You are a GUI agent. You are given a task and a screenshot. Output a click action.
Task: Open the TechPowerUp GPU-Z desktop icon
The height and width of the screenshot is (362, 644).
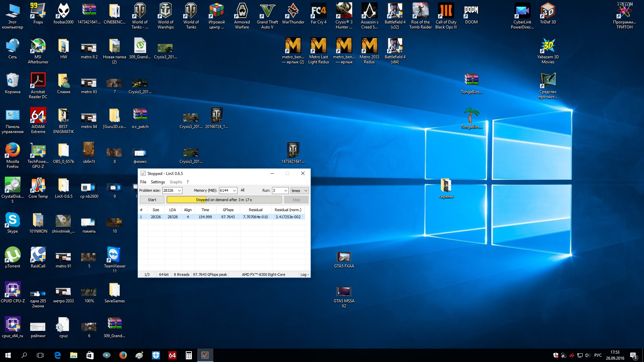pos(38,151)
